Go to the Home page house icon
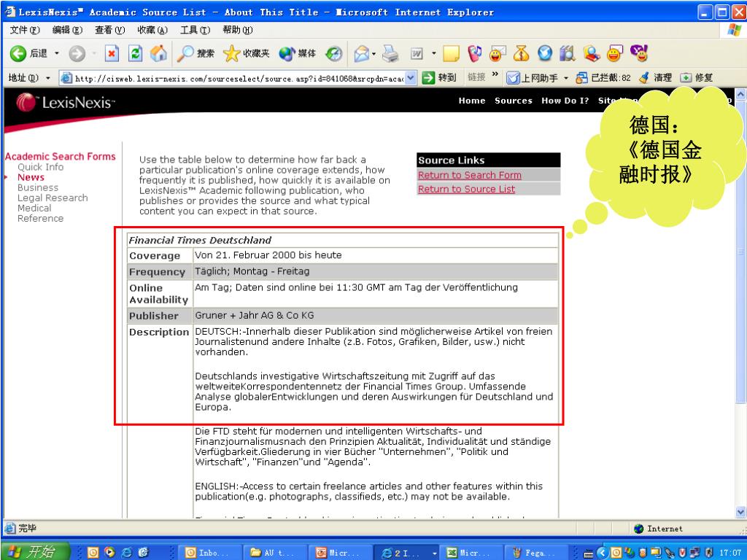Image resolution: width=747 pixels, height=560 pixels. click(158, 53)
